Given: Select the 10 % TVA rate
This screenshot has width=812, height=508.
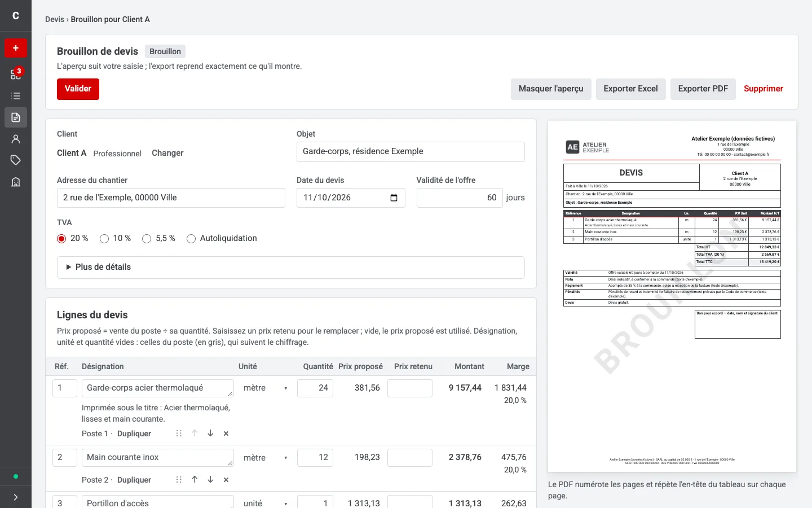Looking at the screenshot, I should click(x=104, y=239).
